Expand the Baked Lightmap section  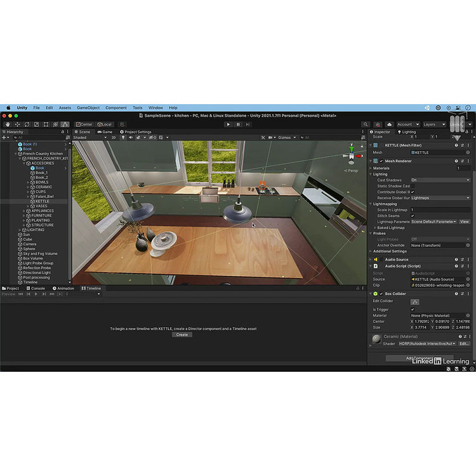[x=374, y=227]
